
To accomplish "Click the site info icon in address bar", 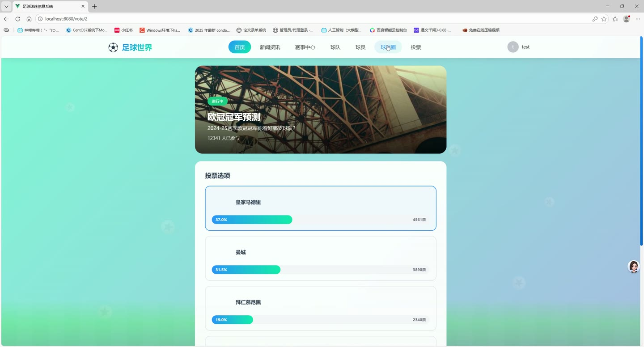I will [x=40, y=19].
